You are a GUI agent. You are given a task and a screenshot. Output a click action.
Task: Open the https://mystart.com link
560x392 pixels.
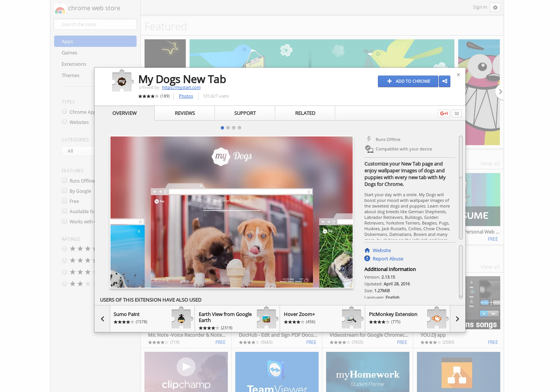coord(181,87)
